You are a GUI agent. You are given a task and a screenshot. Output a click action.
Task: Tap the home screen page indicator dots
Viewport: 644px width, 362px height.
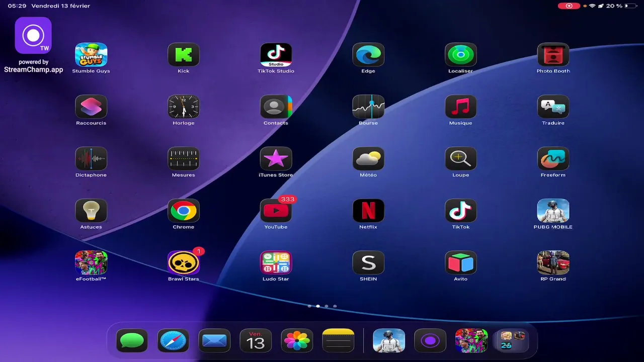click(x=322, y=306)
